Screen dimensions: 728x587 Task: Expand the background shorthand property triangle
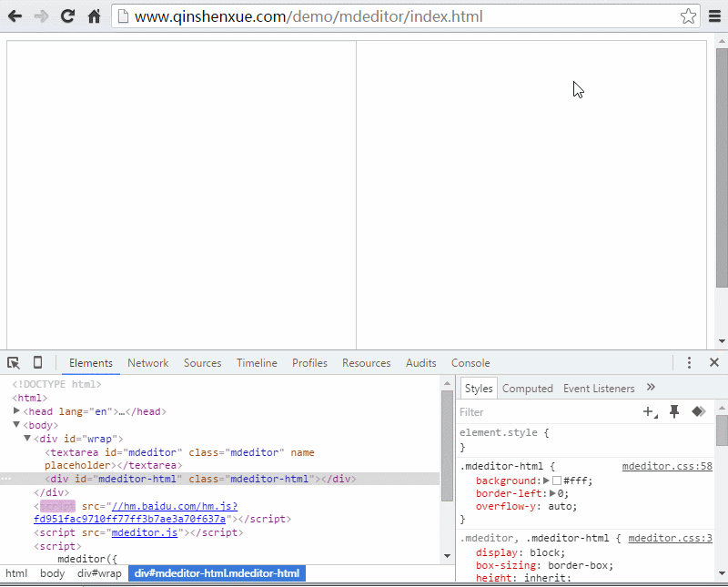pos(546,481)
